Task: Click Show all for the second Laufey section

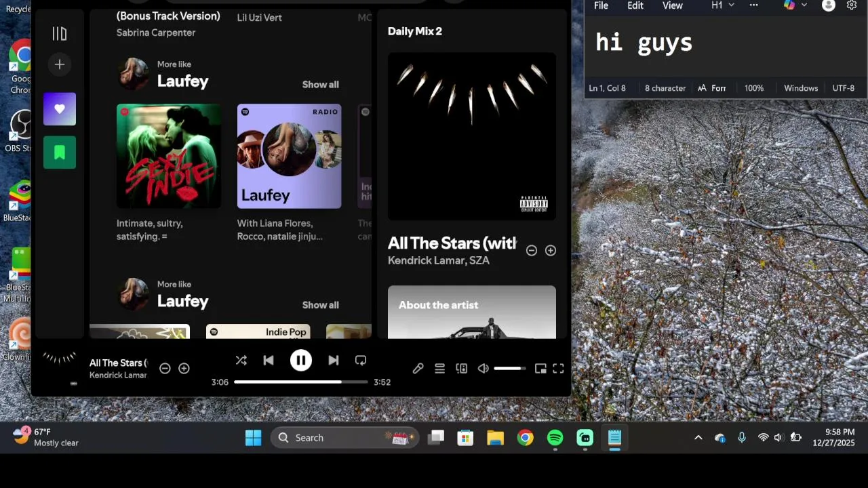Action: click(321, 305)
